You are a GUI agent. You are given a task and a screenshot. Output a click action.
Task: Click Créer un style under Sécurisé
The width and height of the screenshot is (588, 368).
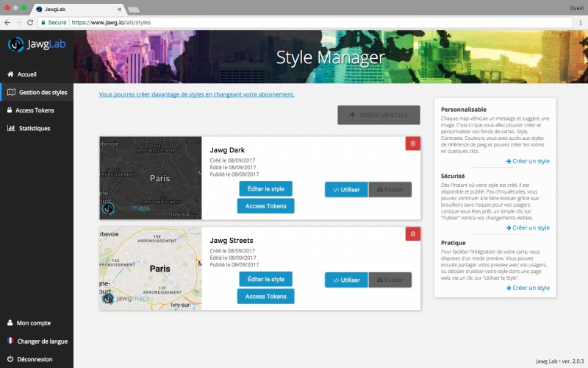point(528,227)
